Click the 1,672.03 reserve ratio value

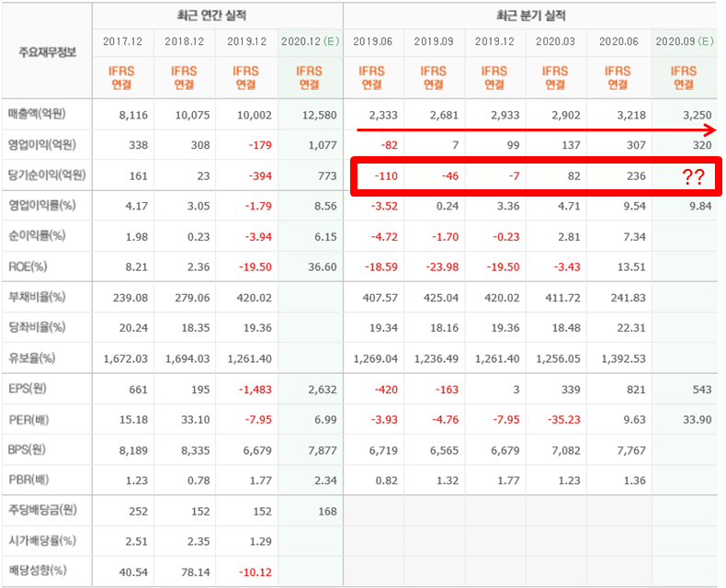pos(126,359)
